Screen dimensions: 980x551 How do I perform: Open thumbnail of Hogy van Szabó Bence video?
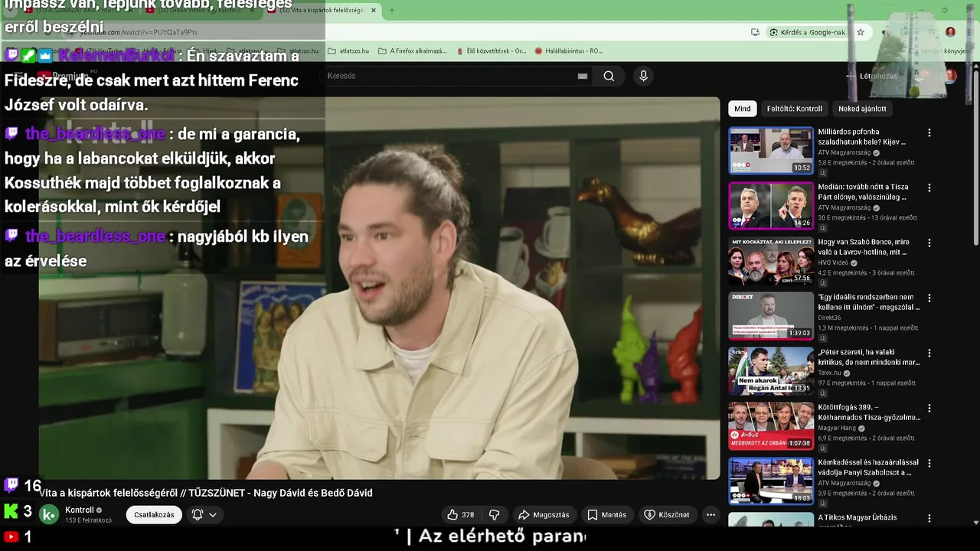771,261
